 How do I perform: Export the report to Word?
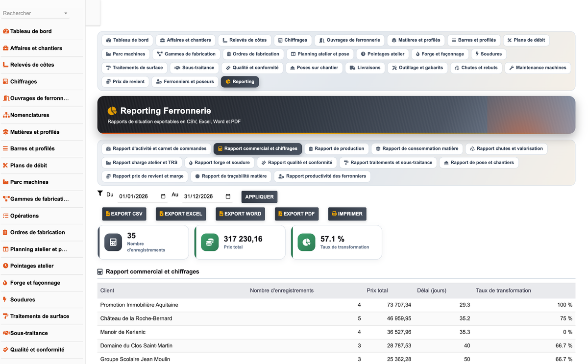coord(240,214)
